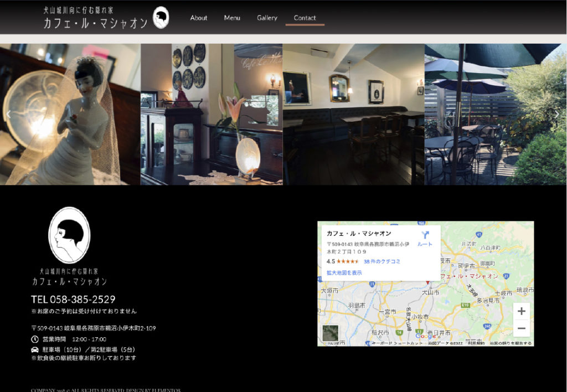The image size is (567, 392).
Task: Click the clock icon beside business hours
Action: click(x=35, y=339)
